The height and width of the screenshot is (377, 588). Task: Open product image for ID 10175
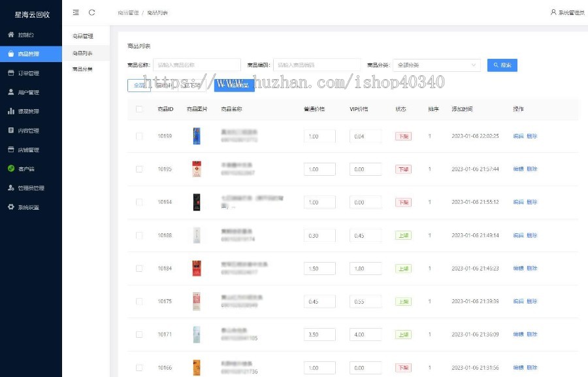[x=197, y=301]
